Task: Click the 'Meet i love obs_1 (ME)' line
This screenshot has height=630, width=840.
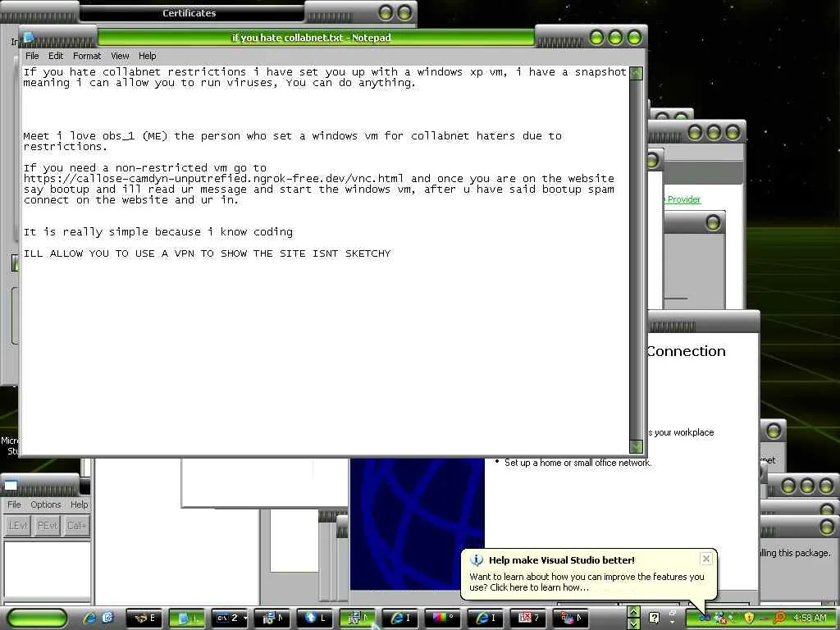Action: (x=293, y=136)
